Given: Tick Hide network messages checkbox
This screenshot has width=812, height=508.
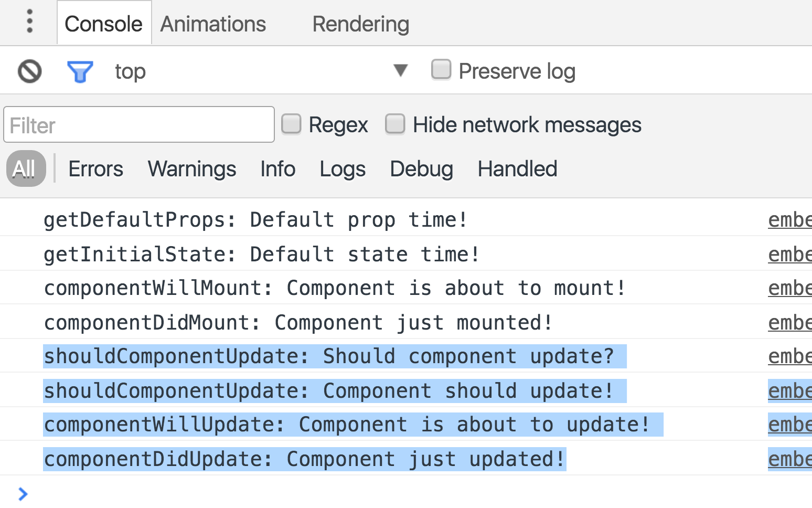Looking at the screenshot, I should 396,124.
